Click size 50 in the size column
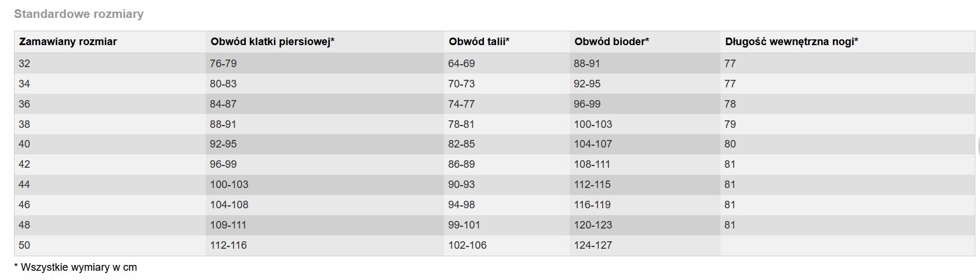Screen dimensions: 980x280 (x=24, y=245)
